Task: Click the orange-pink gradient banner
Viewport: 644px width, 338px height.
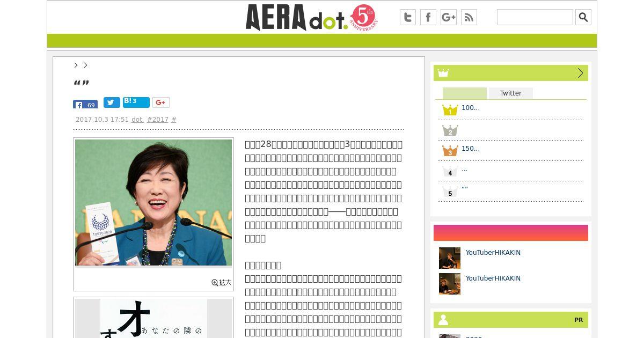Action: click(x=511, y=233)
